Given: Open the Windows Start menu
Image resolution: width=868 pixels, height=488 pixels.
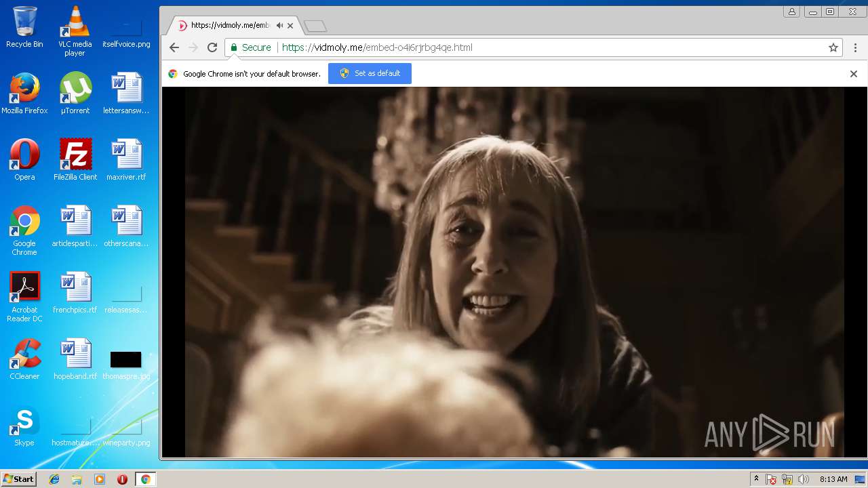Looking at the screenshot, I should [x=18, y=479].
